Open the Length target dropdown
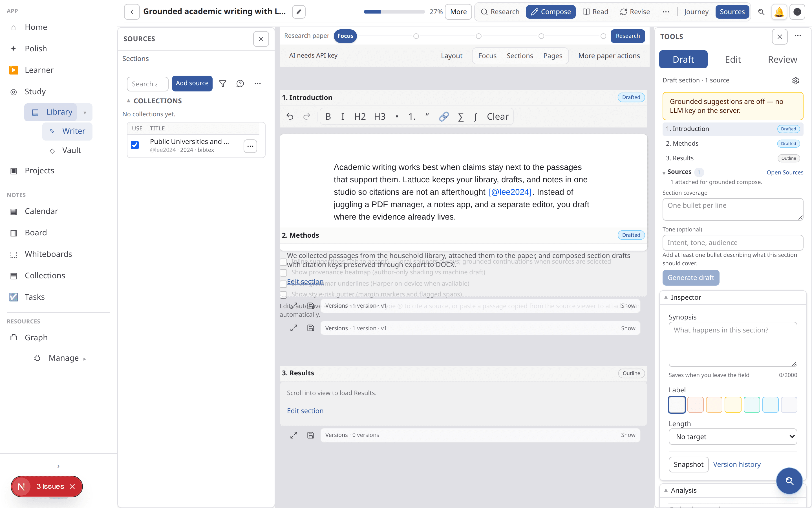 [733, 437]
